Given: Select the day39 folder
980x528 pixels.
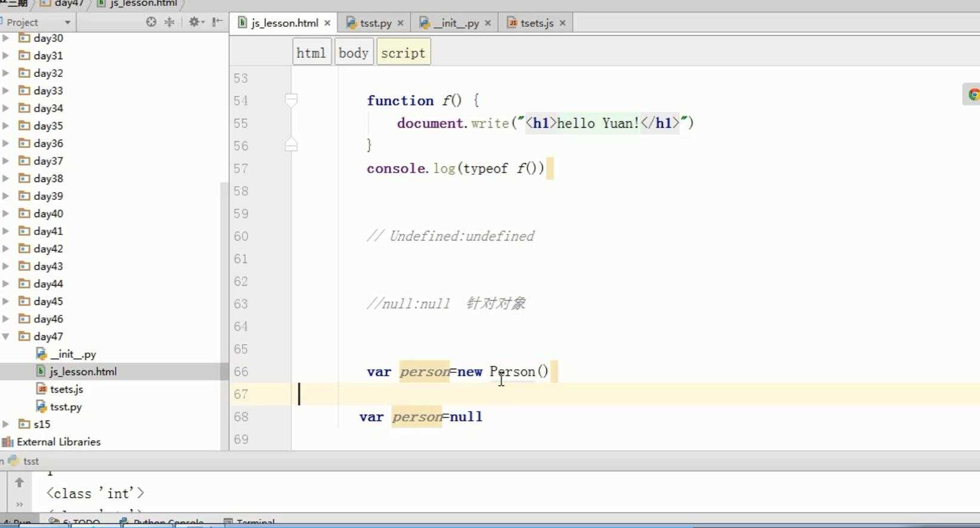Looking at the screenshot, I should 48,196.
